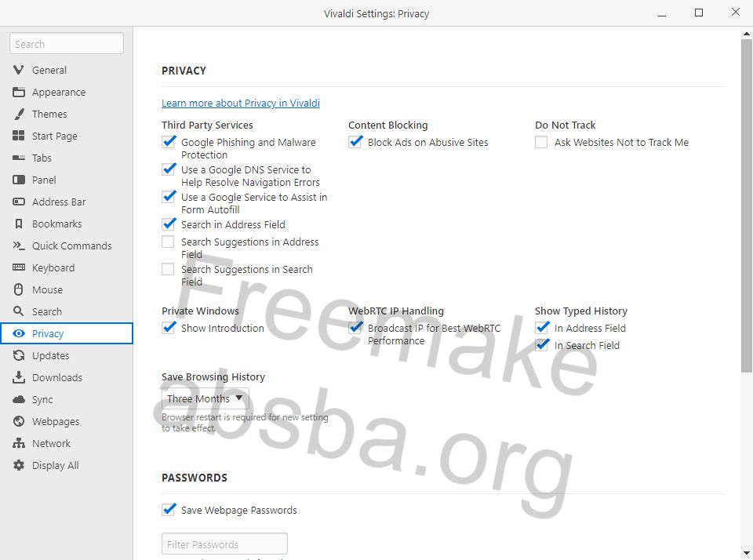Click the vertical scrollbar thumb
753x560 pixels.
(746, 205)
